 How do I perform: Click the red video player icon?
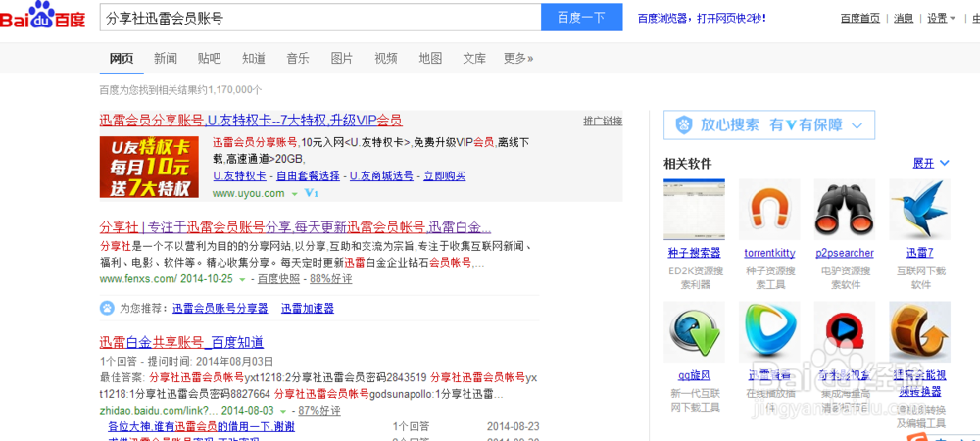tap(845, 332)
